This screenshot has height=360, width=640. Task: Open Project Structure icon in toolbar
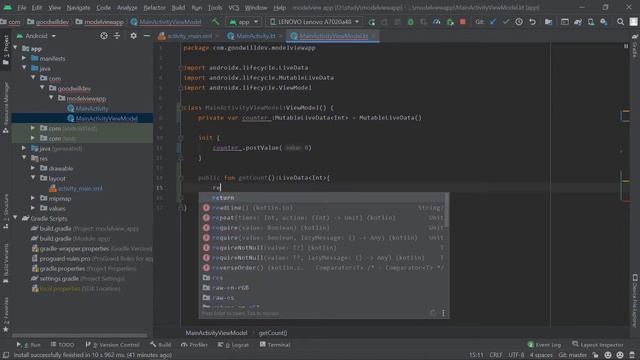[x=548, y=22]
